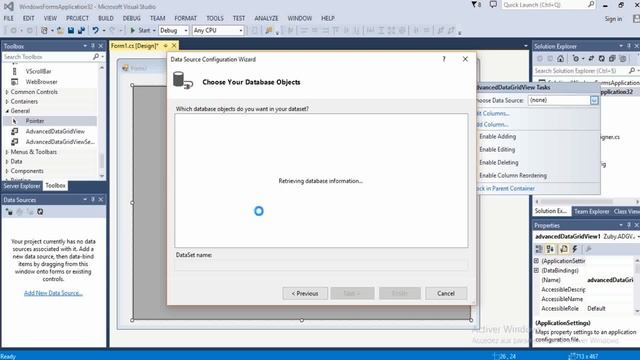This screenshot has width=640, height=360.
Task: Select the WebBrowser toolbox item
Action: (41, 82)
